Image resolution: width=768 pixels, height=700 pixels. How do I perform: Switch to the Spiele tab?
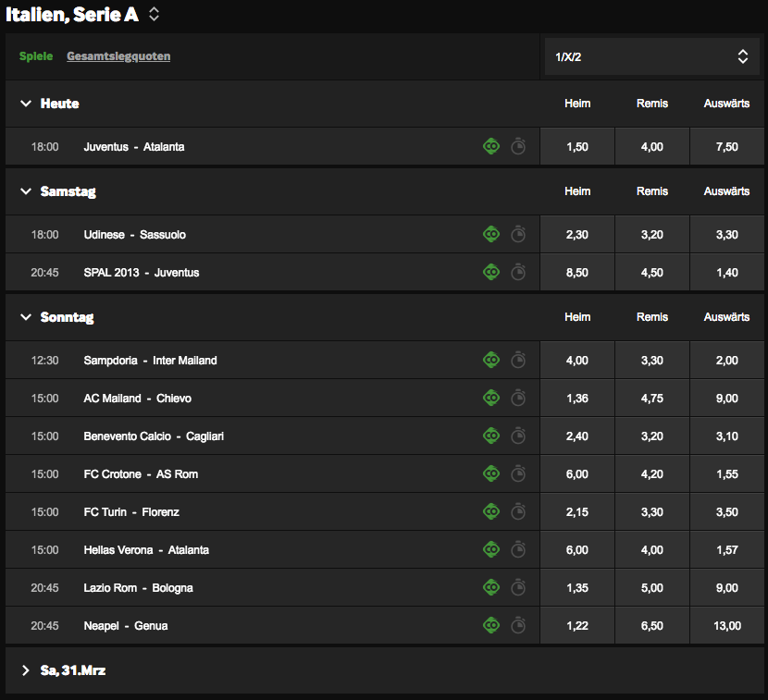(36, 56)
